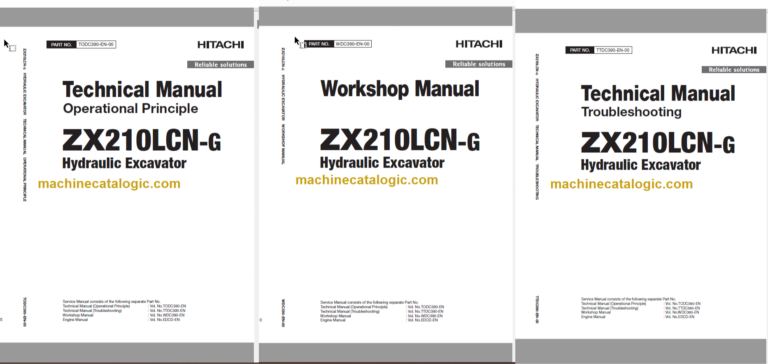Click the part number TTDC390-EN-00 on the right cover
This screenshot has height=364, width=768.
tap(613, 50)
